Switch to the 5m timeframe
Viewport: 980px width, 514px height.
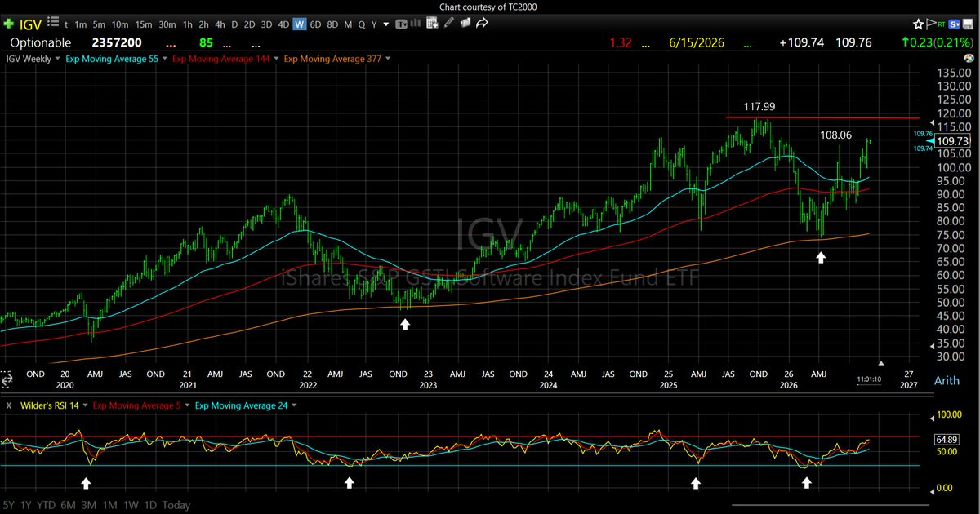click(x=99, y=24)
